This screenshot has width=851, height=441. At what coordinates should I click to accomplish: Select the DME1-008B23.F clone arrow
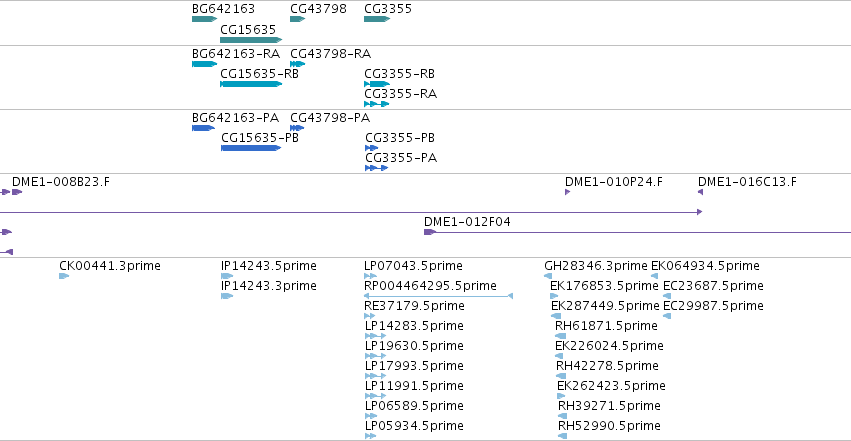(x=17, y=192)
